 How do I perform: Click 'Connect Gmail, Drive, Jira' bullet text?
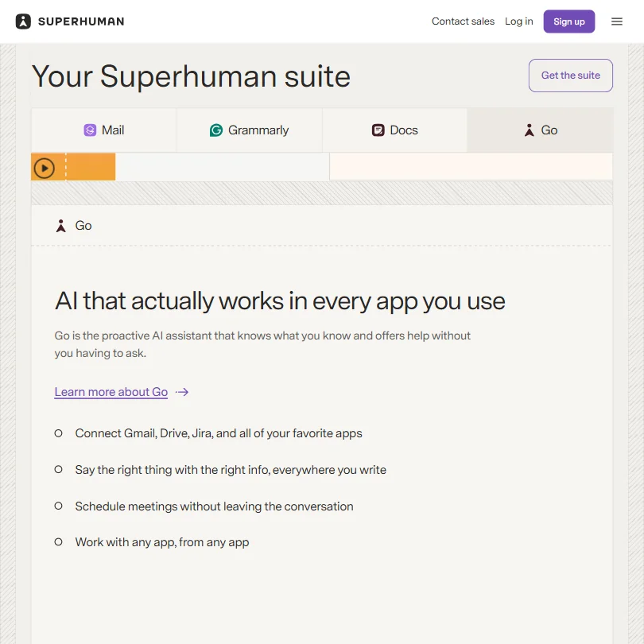point(219,433)
